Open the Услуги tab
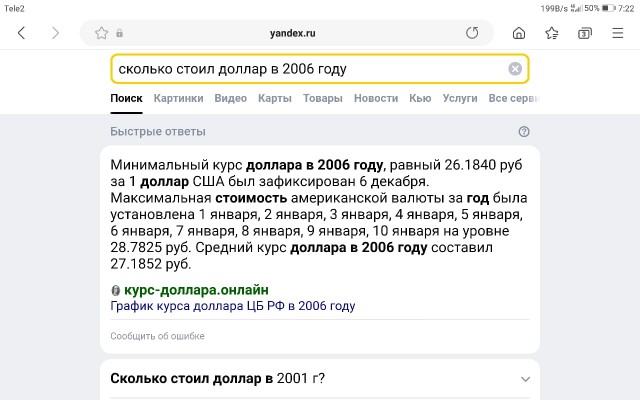Image resolution: width=640 pixels, height=400 pixels. coord(460,98)
